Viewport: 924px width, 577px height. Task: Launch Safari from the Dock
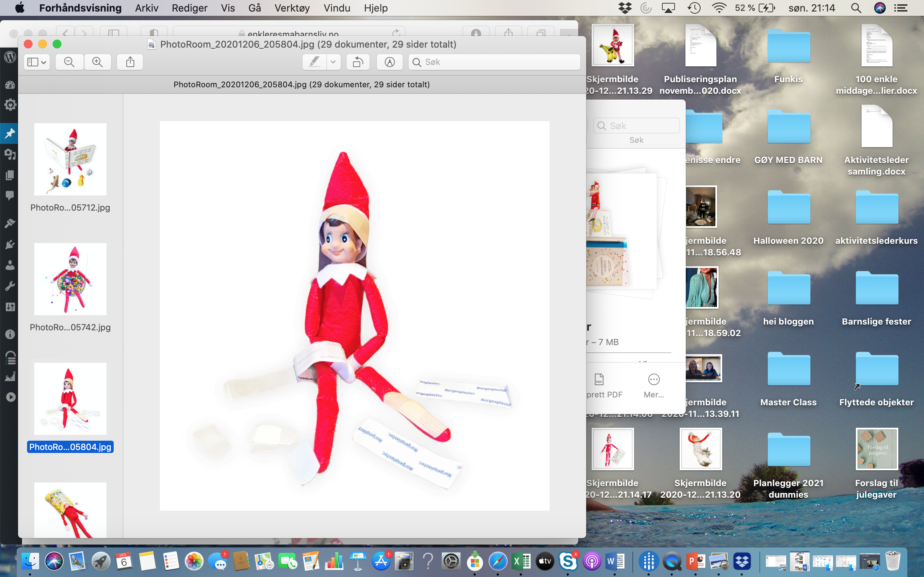click(x=498, y=561)
